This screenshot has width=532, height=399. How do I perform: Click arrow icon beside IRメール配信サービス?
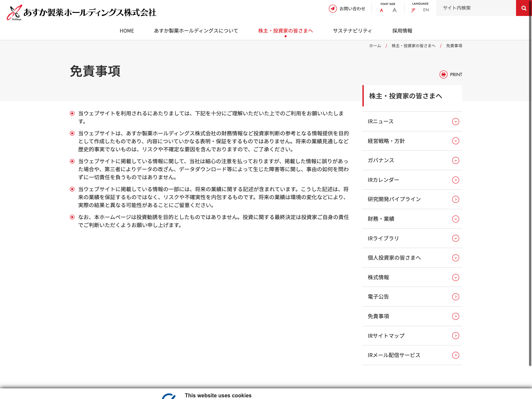click(x=456, y=355)
